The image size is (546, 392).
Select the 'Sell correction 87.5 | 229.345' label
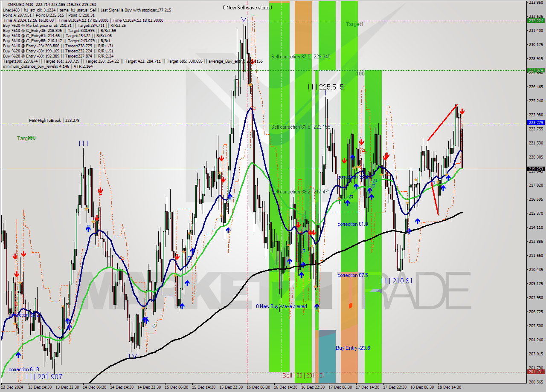[x=301, y=56]
